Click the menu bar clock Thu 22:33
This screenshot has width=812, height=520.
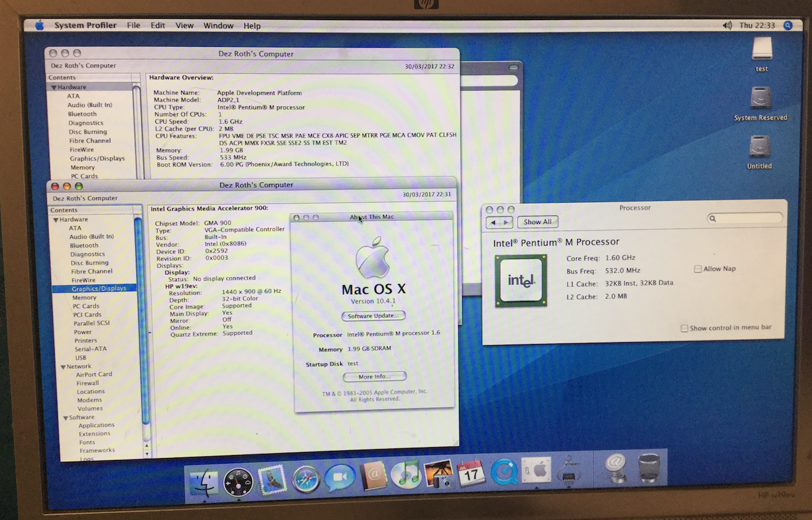(x=757, y=25)
